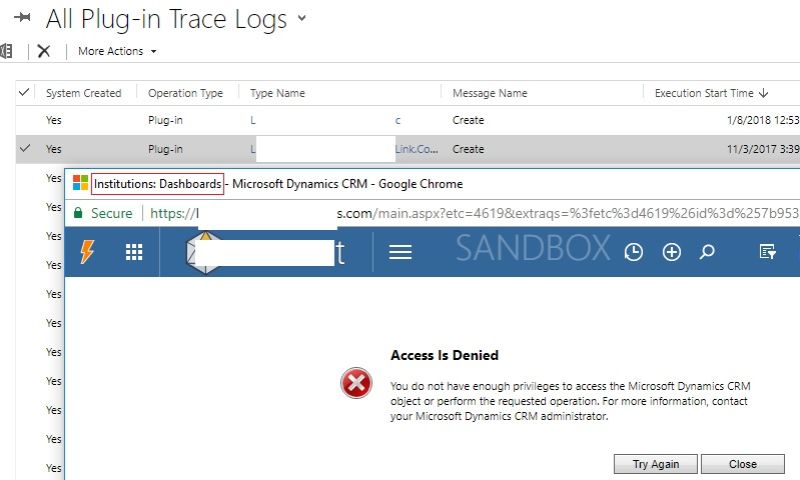This screenshot has width=800, height=480.
Task: Click the sort arrow beside Execution Start Time
Action: click(x=763, y=93)
